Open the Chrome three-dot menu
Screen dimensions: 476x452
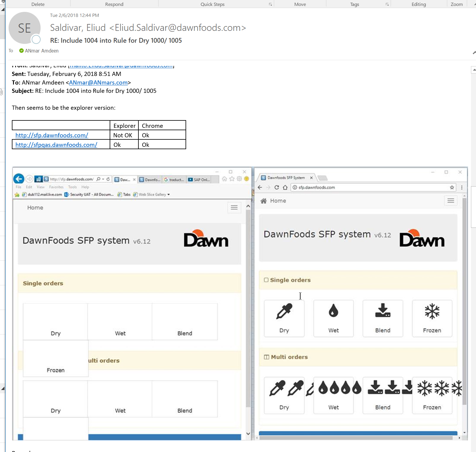461,187
